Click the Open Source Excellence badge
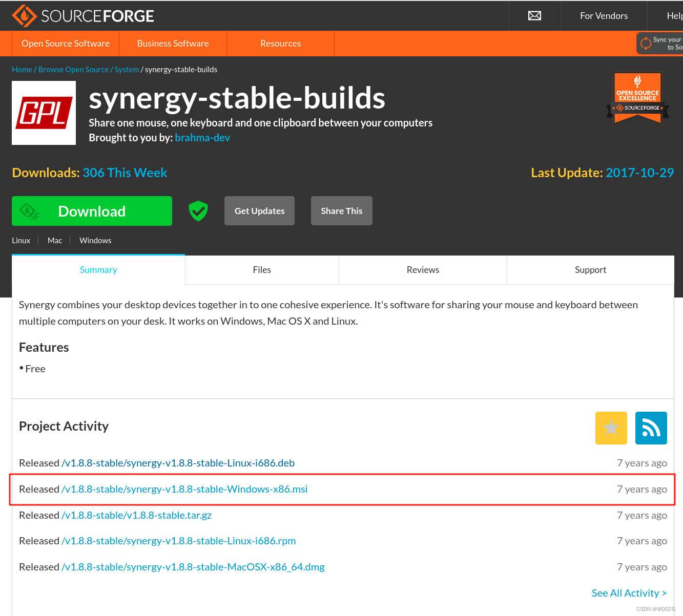 pyautogui.click(x=637, y=98)
